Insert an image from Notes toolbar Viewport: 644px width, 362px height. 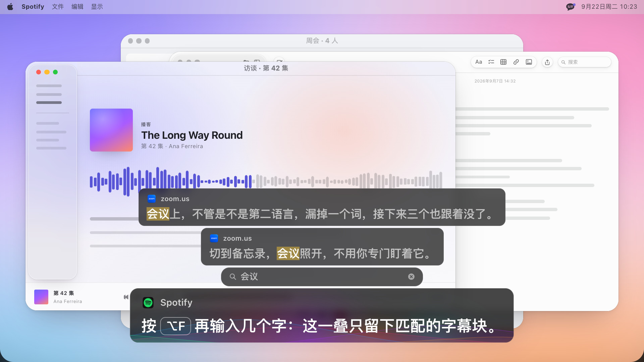coord(529,62)
